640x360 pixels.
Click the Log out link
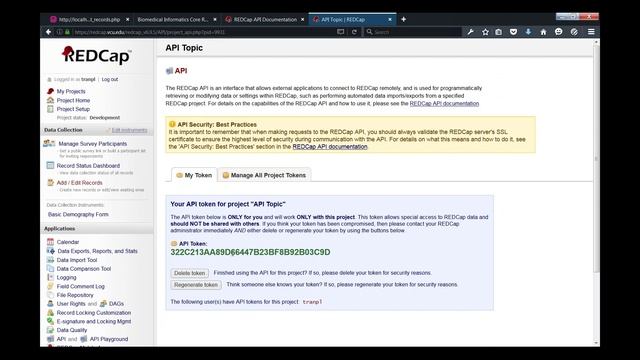point(110,79)
